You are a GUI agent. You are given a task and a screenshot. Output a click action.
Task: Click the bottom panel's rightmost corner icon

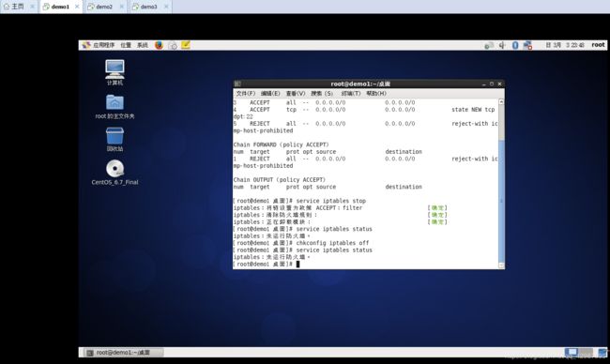[x=602, y=353]
